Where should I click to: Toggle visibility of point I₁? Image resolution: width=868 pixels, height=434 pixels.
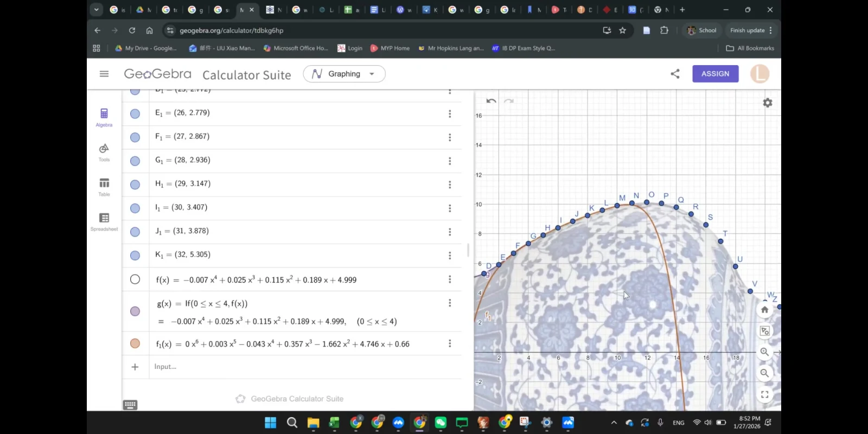click(x=135, y=208)
